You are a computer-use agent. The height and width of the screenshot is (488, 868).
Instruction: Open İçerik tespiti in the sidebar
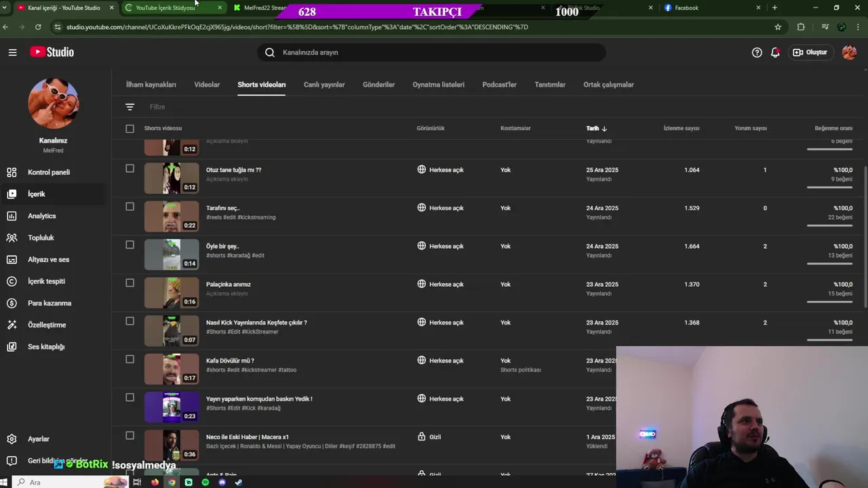(53, 281)
